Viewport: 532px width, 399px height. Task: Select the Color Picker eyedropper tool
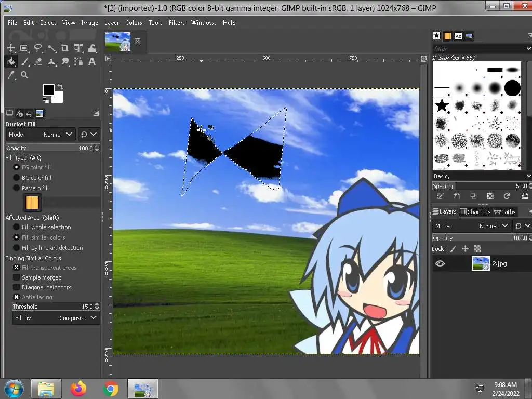[x=11, y=75]
